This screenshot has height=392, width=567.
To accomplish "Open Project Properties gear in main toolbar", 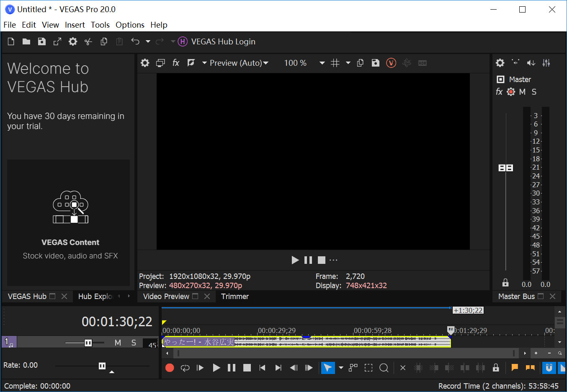I will pos(73,41).
